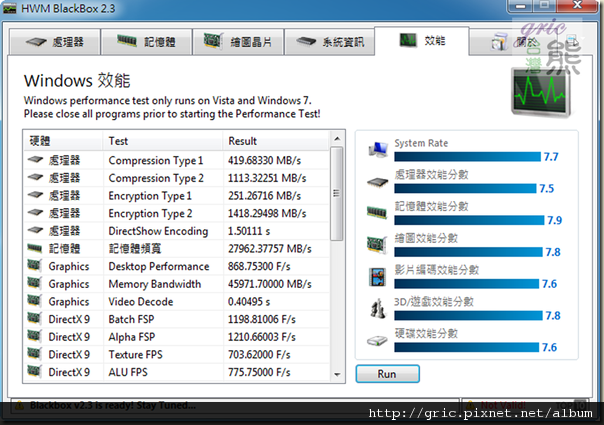Viewport: 604px width, 425px height.
Task: Select the Video Decode test name
Action: (141, 302)
